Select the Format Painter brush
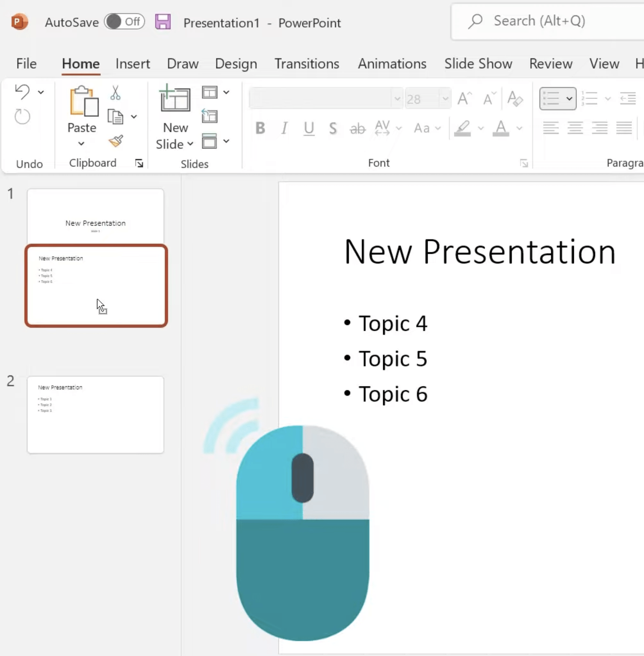This screenshot has width=644, height=656. [x=116, y=141]
